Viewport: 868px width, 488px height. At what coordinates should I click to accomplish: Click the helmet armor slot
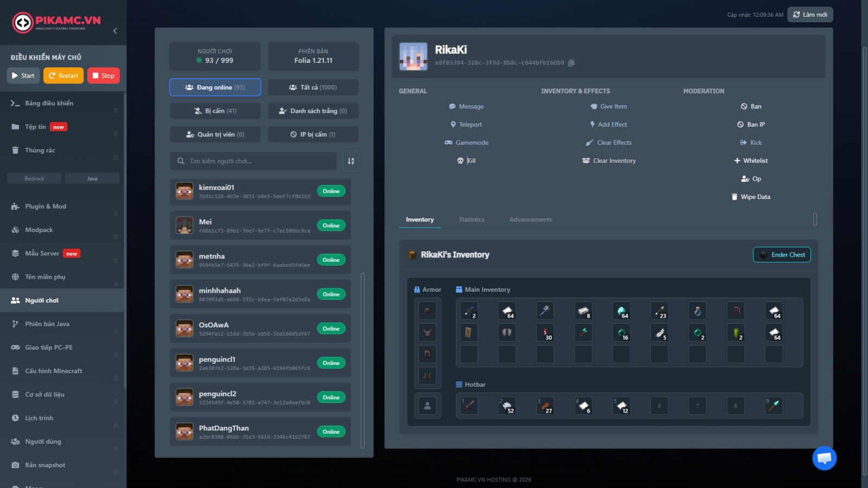coord(427,311)
